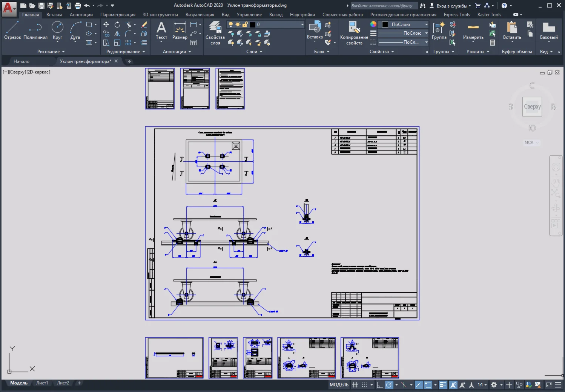Screen dimensions: 565x392
Task: Open the Express Tools tab
Action: 457,15
